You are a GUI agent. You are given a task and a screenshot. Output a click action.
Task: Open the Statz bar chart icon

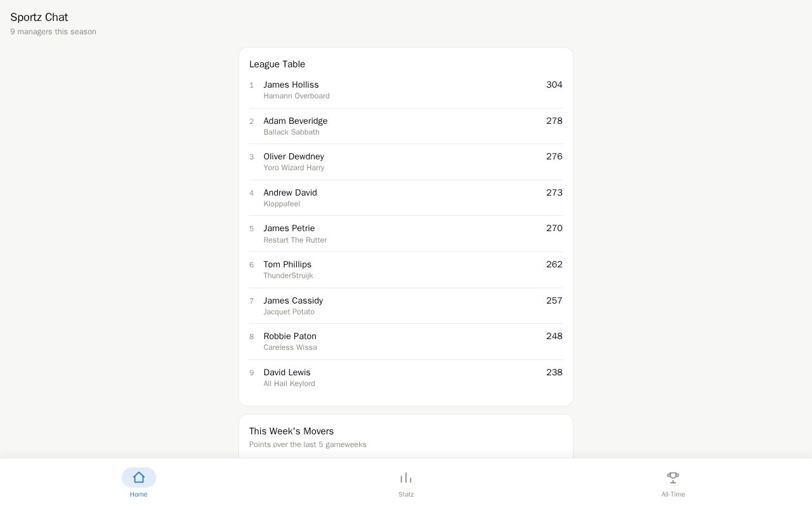point(406,478)
